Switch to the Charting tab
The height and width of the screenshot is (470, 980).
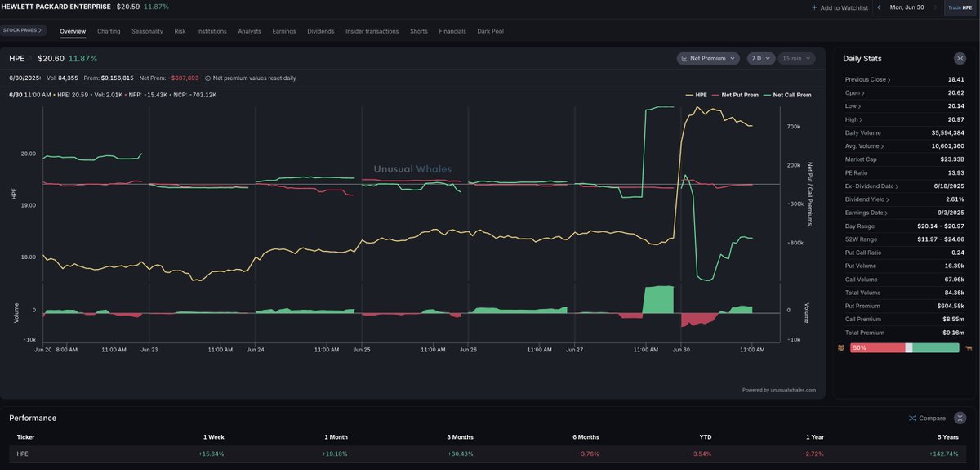[109, 31]
